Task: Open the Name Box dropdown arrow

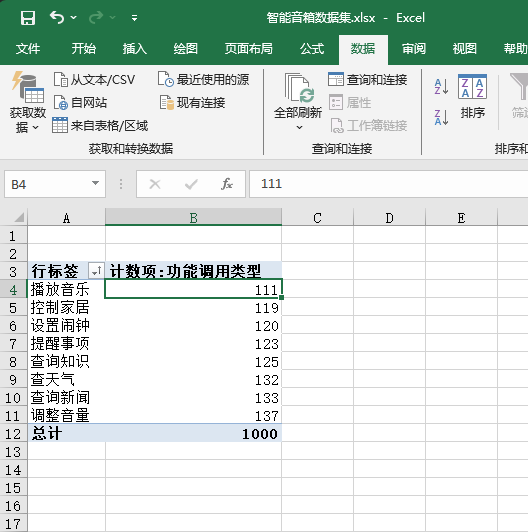Action: coord(95,184)
